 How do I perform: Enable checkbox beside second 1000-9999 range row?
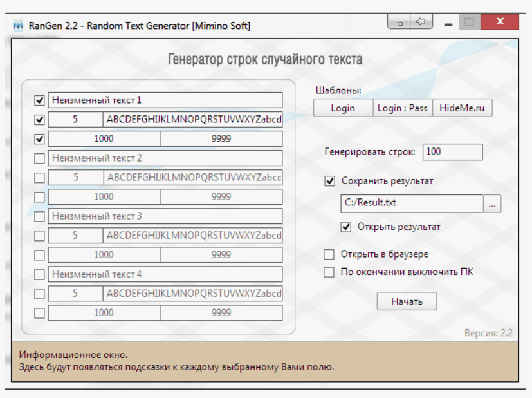(39, 196)
